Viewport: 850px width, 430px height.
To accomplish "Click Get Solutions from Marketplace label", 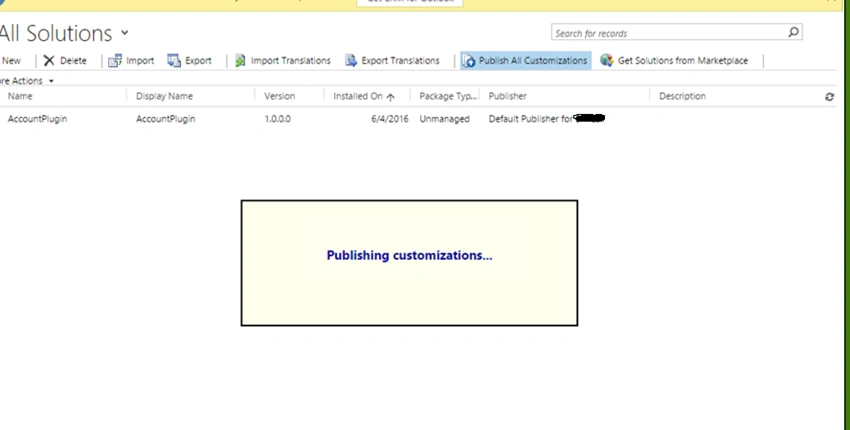I will pos(683,61).
